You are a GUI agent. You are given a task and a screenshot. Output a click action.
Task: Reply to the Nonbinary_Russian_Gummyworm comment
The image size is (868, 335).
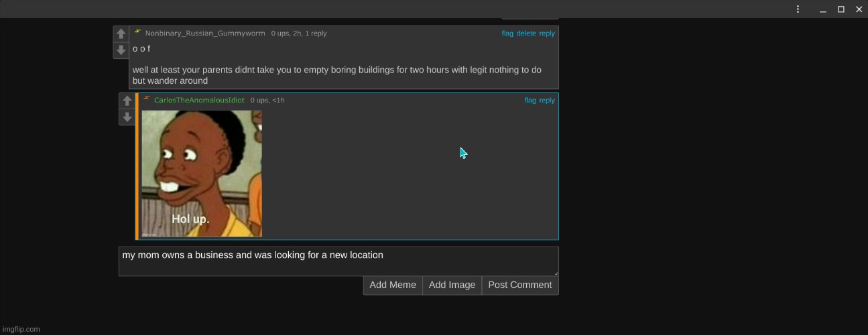click(547, 33)
